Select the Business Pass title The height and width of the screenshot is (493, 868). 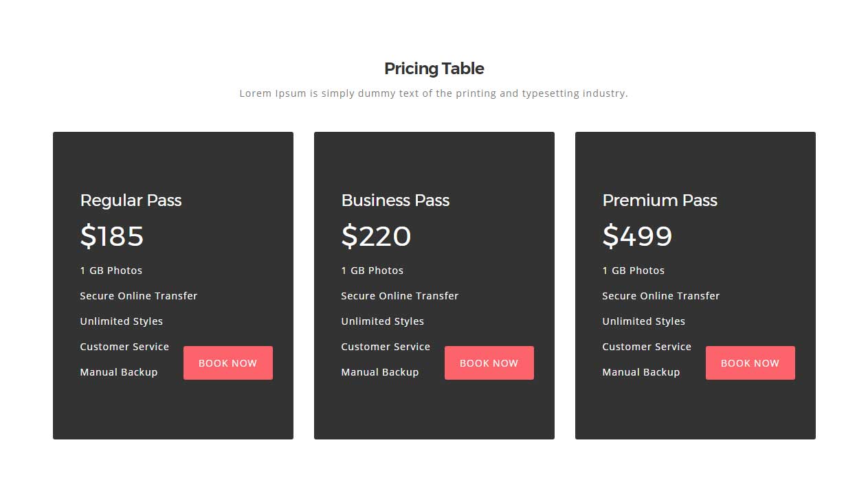(x=395, y=200)
